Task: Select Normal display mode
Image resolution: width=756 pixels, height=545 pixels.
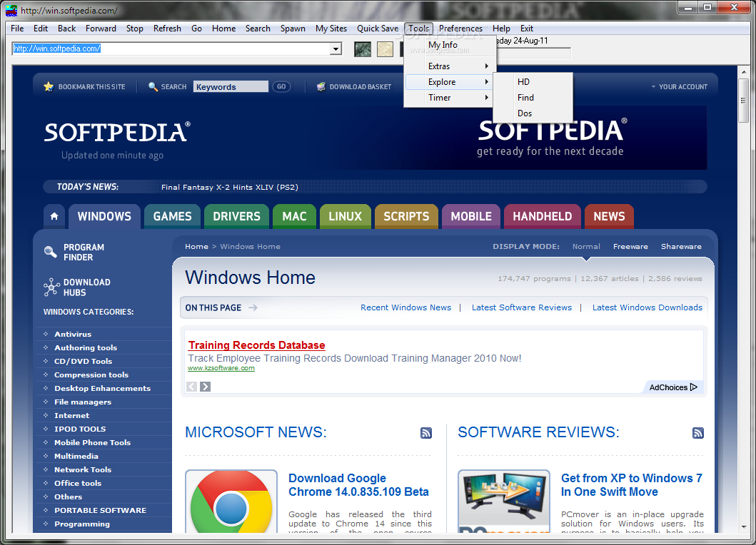Action: (x=586, y=246)
